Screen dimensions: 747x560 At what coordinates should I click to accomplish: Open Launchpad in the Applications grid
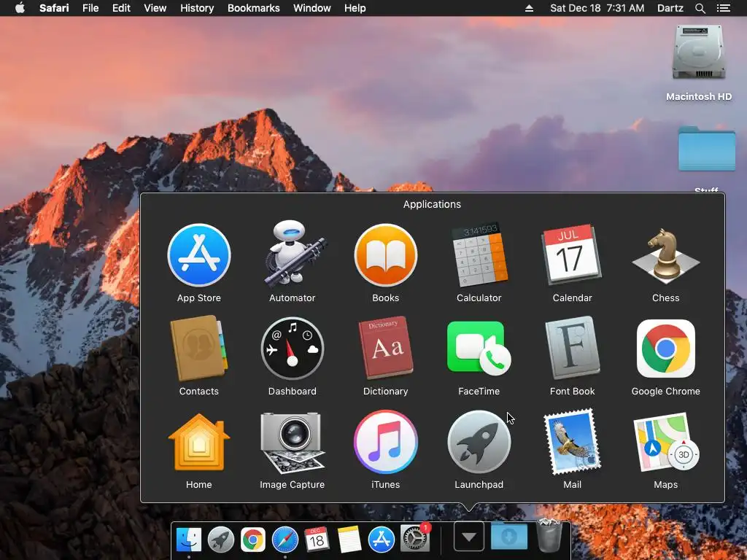click(x=479, y=442)
